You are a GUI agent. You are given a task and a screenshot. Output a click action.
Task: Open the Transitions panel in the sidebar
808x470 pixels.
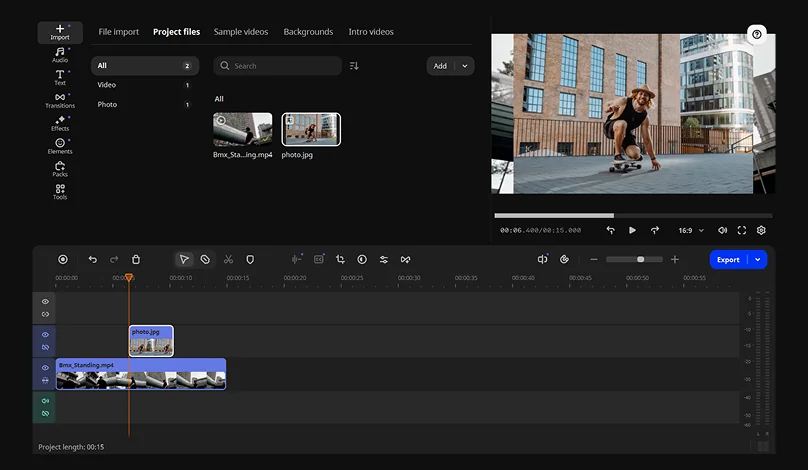tap(60, 100)
